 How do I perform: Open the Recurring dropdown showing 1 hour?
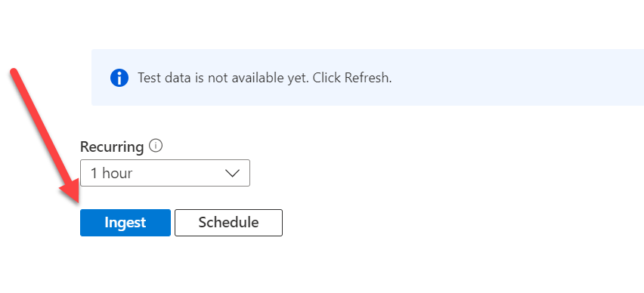[165, 173]
